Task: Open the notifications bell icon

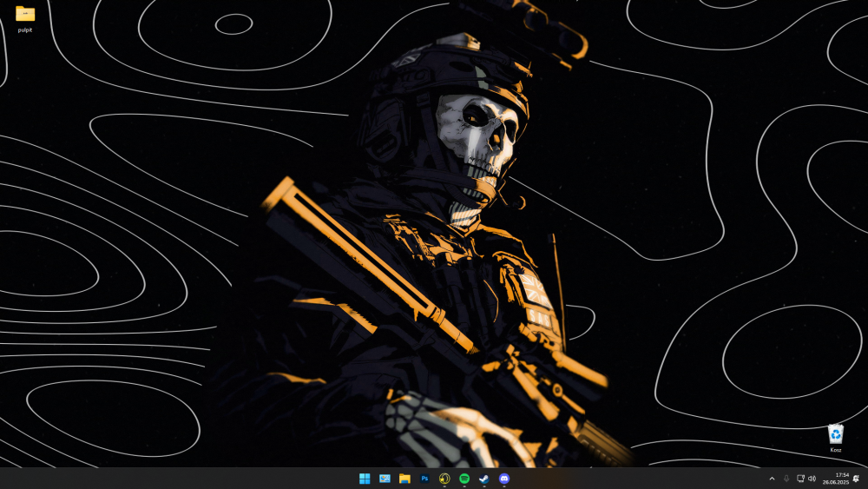Action: (857, 479)
